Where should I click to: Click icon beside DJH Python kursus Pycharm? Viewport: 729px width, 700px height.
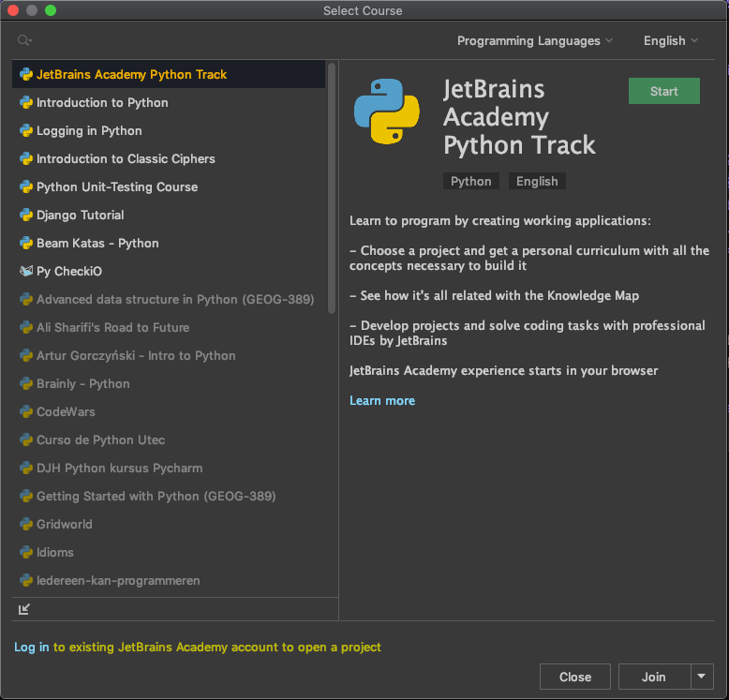click(x=26, y=468)
